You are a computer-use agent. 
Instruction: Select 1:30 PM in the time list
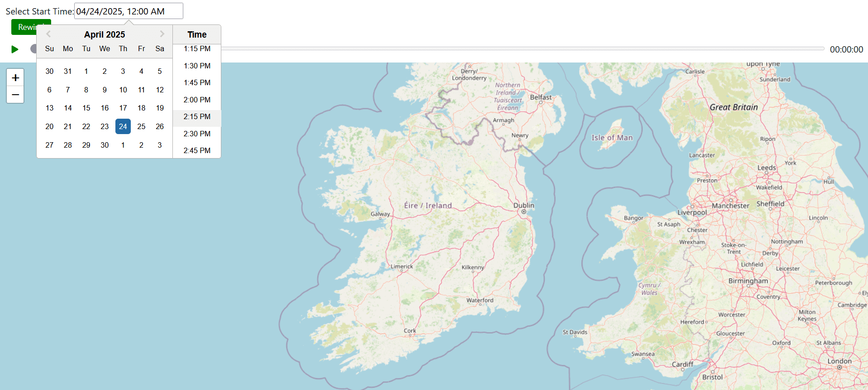(197, 66)
